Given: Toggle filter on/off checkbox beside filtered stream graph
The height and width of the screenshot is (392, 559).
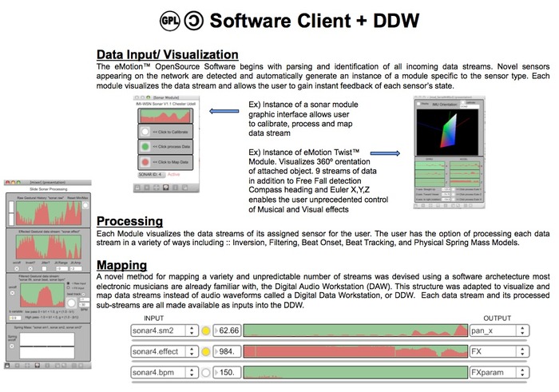Looking at the screenshot, I should [x=12, y=293].
